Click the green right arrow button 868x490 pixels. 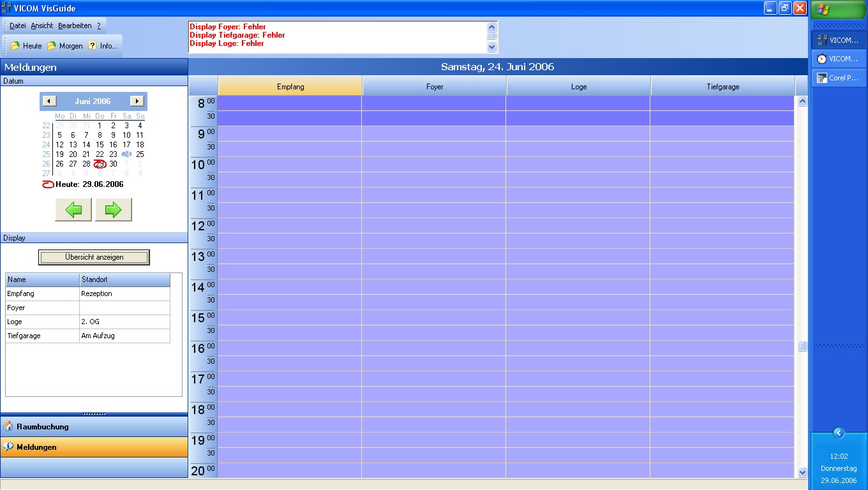click(x=113, y=209)
